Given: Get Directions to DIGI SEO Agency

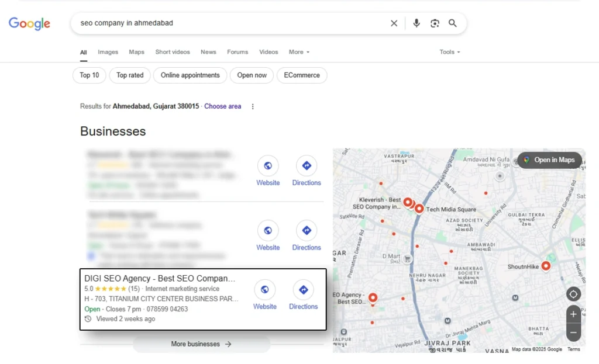Looking at the screenshot, I should 304,290.
